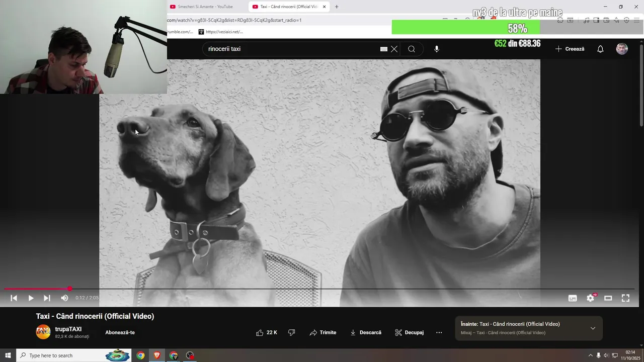Download the video with Descarcă

[366, 332]
